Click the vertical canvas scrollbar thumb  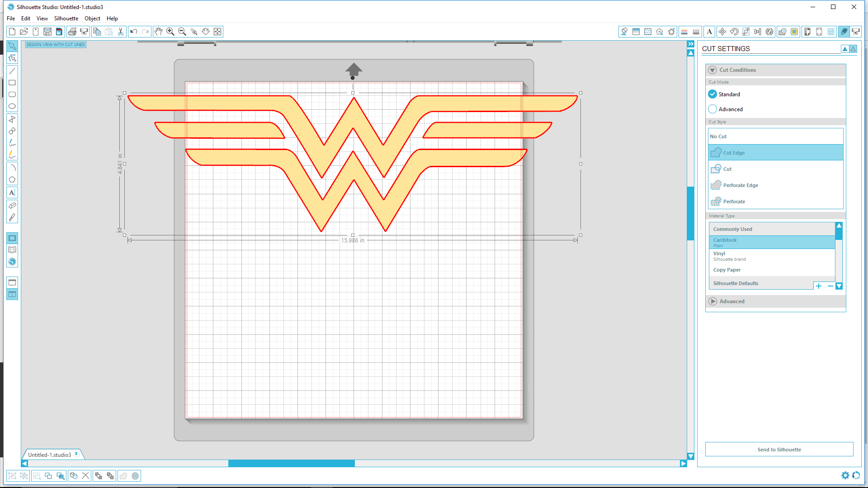tap(691, 213)
